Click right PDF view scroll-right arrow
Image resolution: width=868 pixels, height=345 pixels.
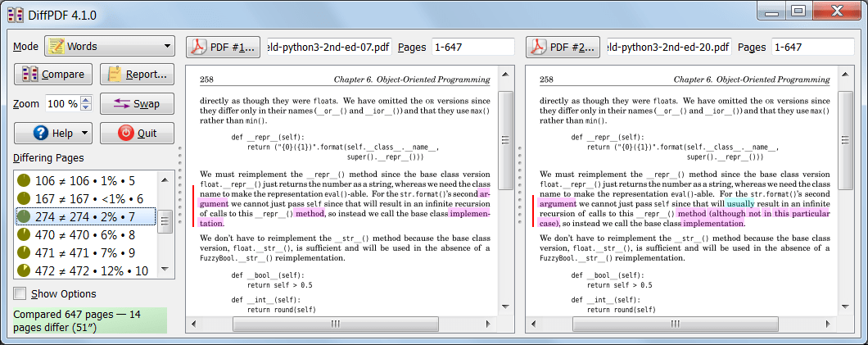828,324
